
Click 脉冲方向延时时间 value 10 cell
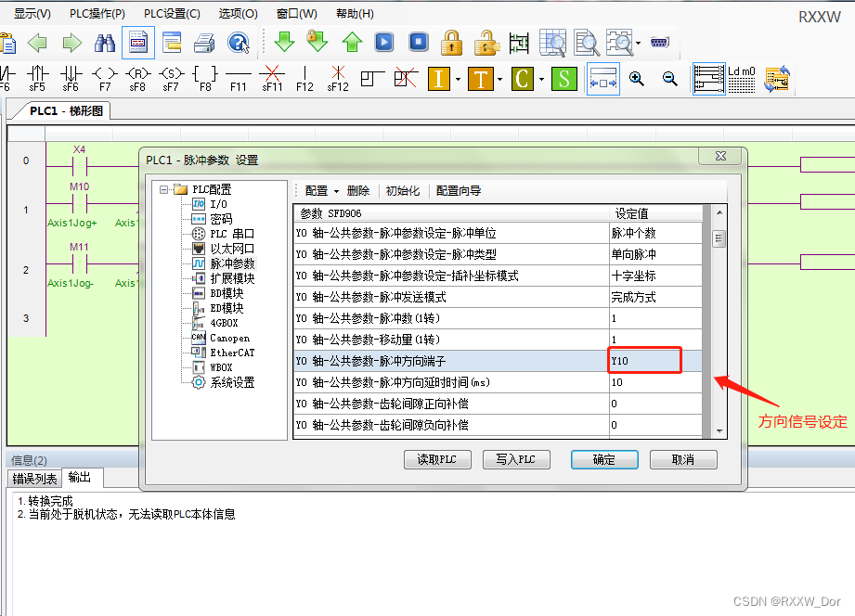click(x=655, y=382)
